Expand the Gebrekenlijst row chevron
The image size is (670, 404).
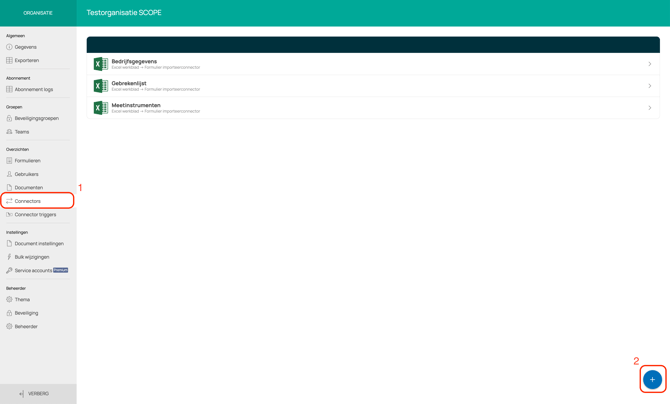point(649,86)
